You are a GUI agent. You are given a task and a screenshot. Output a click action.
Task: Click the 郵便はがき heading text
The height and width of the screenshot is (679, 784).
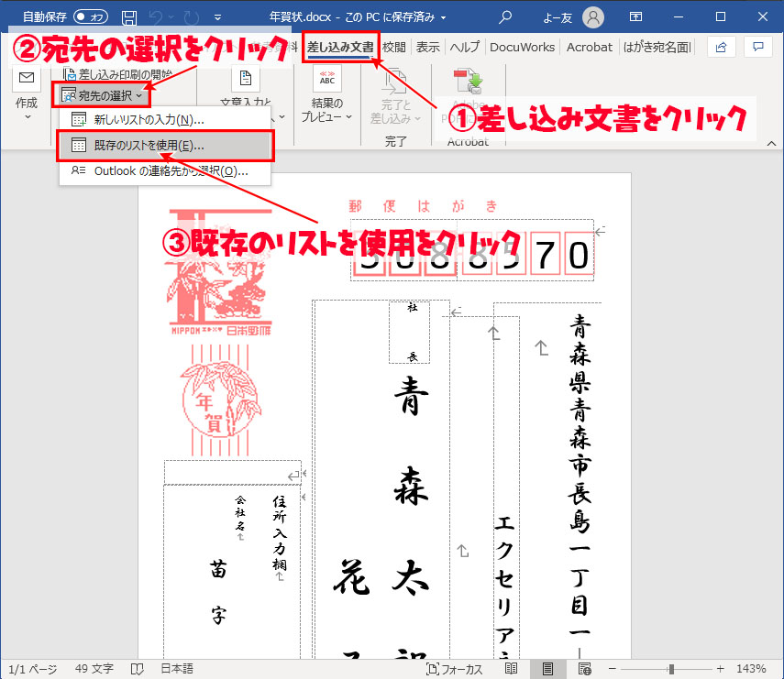423,206
